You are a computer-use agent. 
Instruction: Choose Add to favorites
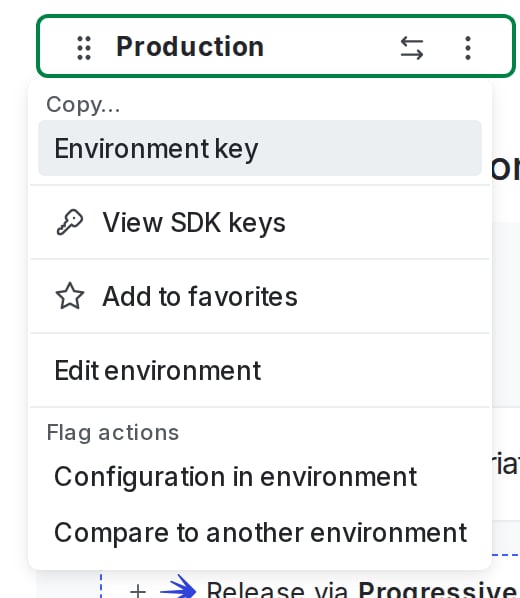[260, 296]
